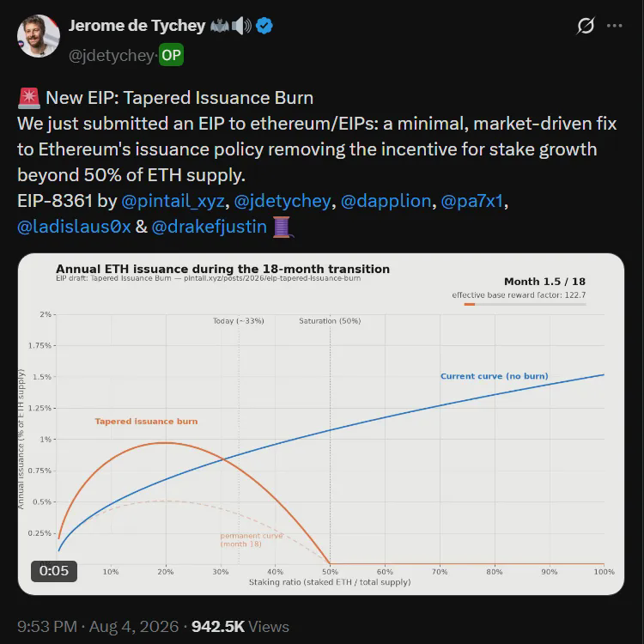Open the @jdetychey mention in tweet text
The width and height of the screenshot is (644, 644).
tap(283, 201)
